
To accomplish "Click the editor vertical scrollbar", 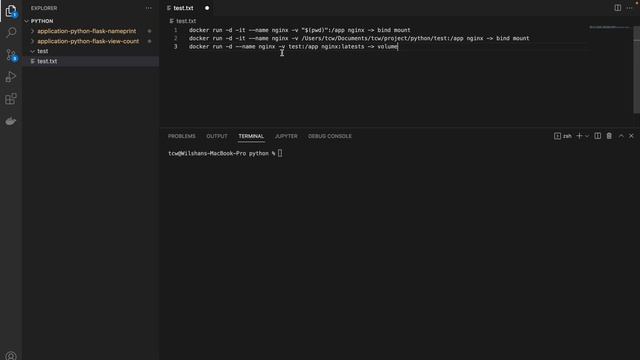I will 636,69.
